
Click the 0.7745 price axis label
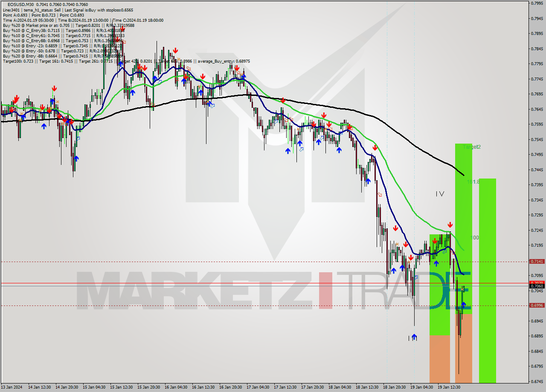tap(536, 79)
